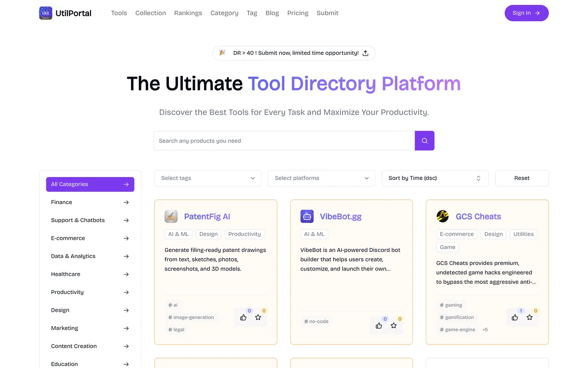
Task: Like PatentFig AI with thumbs-up icon
Action: [243, 317]
